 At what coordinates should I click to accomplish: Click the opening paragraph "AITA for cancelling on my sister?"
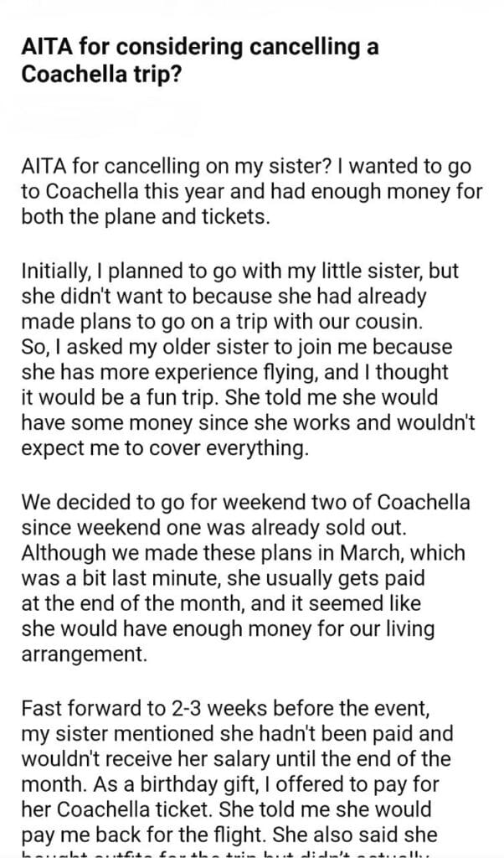(251, 190)
